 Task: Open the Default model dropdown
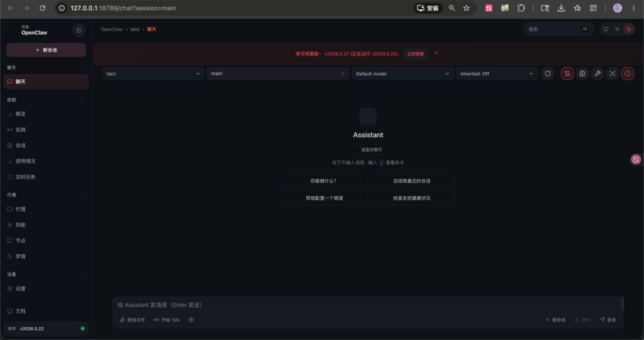402,74
